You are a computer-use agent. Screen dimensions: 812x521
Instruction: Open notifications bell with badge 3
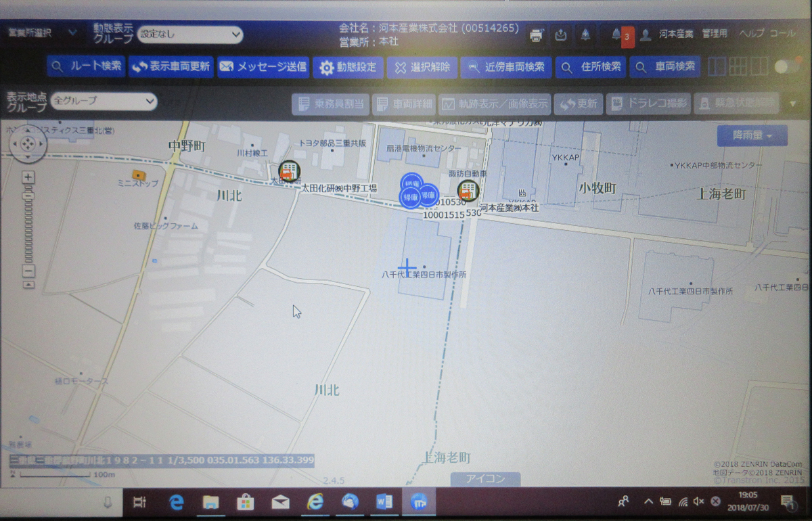click(x=621, y=35)
